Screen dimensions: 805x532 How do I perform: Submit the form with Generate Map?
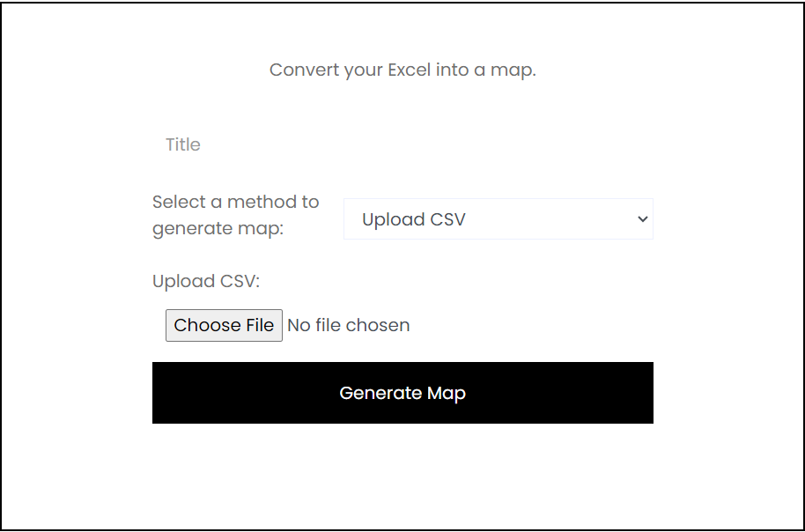click(402, 393)
